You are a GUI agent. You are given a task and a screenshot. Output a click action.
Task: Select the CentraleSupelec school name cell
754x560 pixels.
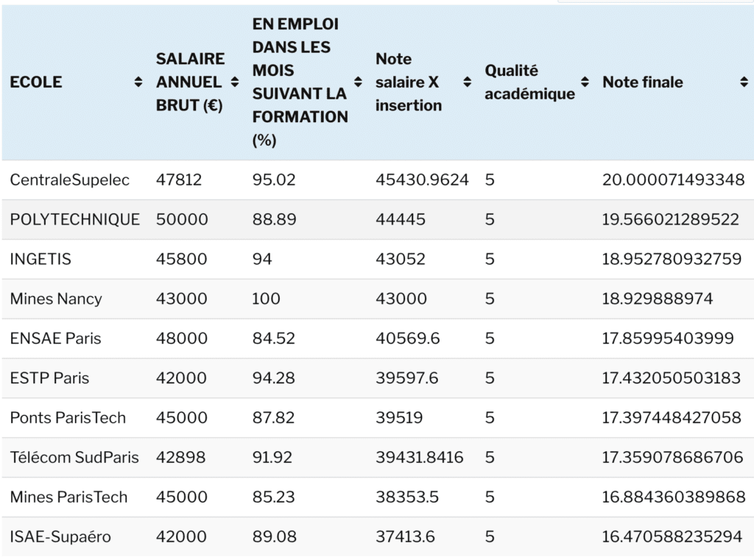pyautogui.click(x=69, y=180)
